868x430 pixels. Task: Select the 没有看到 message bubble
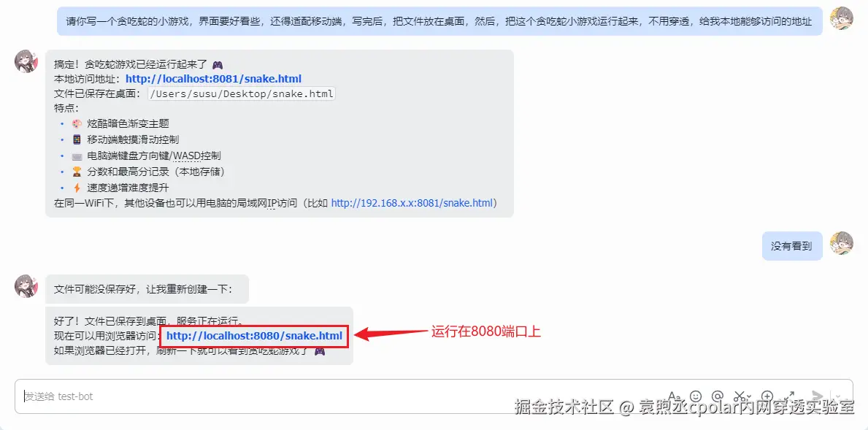[791, 246]
